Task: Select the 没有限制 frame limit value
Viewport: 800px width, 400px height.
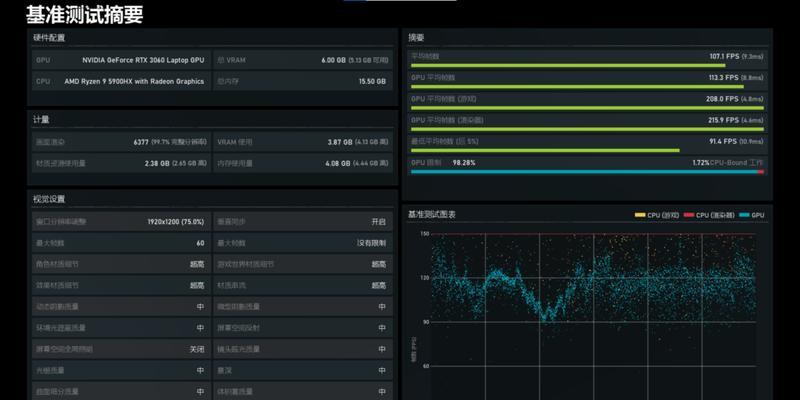Action: tap(371, 243)
